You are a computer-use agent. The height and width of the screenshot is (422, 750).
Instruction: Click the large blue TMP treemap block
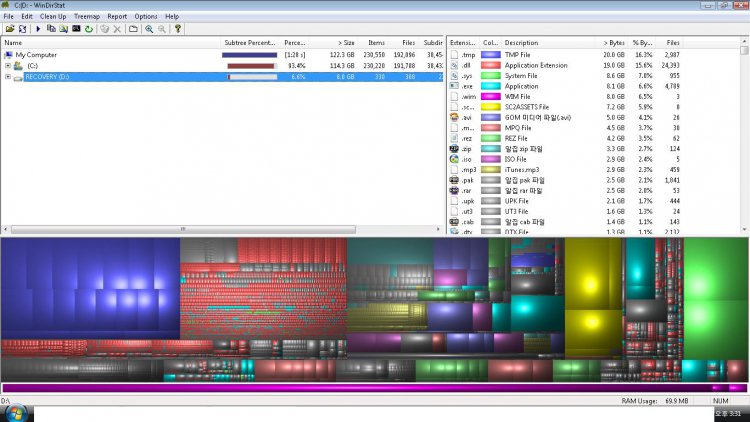point(90,288)
